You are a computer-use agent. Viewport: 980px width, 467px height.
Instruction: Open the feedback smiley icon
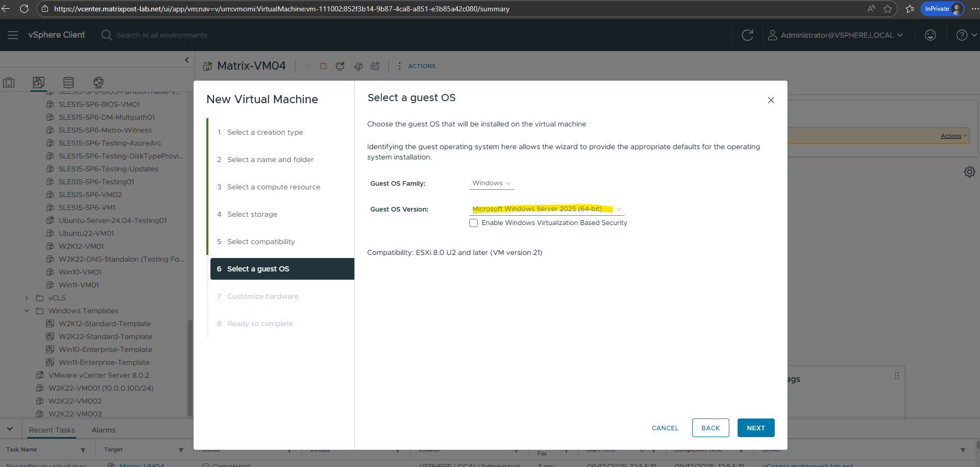(930, 35)
